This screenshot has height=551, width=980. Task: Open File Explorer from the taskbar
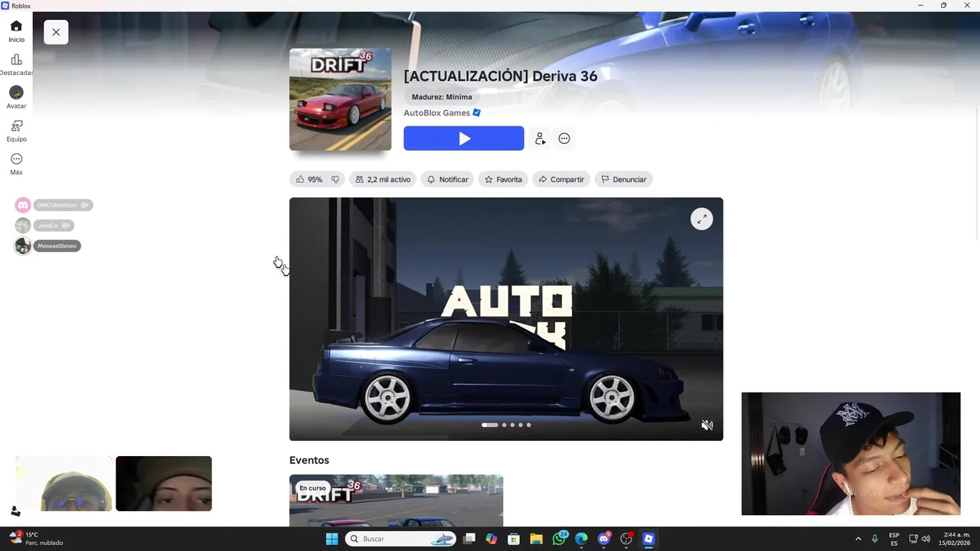pos(536,539)
